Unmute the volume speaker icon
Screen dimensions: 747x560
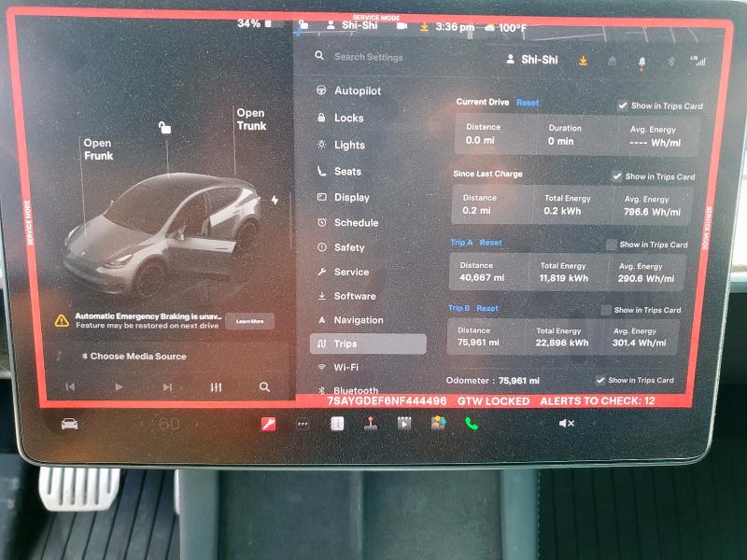[x=567, y=423]
